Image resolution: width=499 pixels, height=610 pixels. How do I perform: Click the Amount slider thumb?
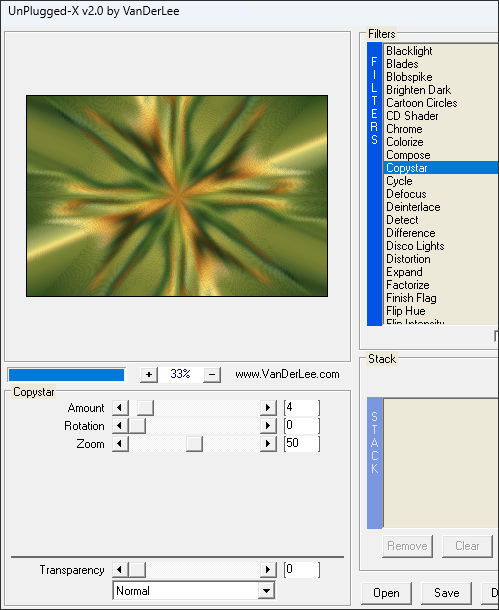coord(145,408)
